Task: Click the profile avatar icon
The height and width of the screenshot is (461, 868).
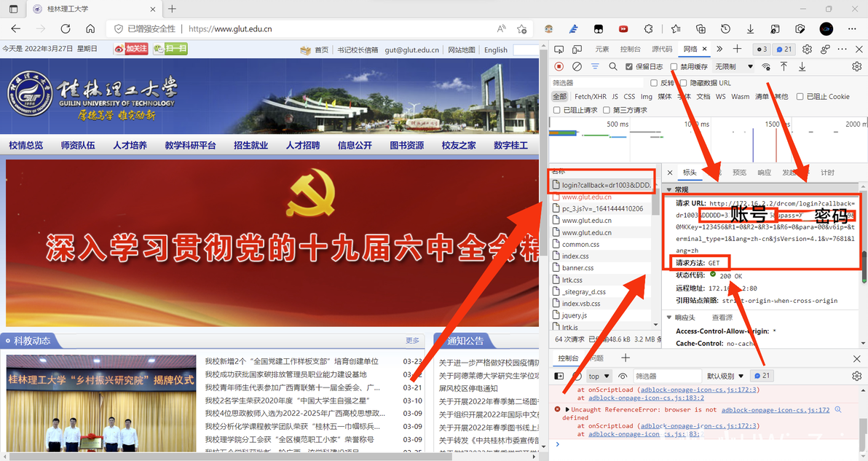Action: pos(826,29)
